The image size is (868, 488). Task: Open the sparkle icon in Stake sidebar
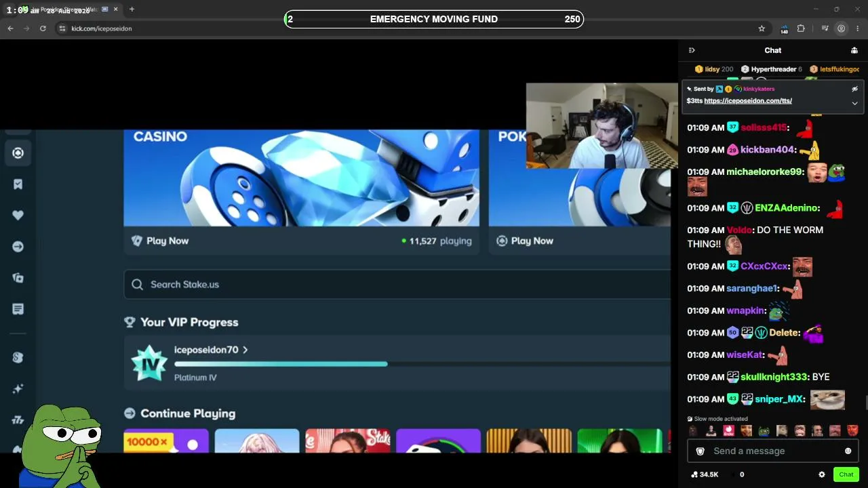[18, 389]
